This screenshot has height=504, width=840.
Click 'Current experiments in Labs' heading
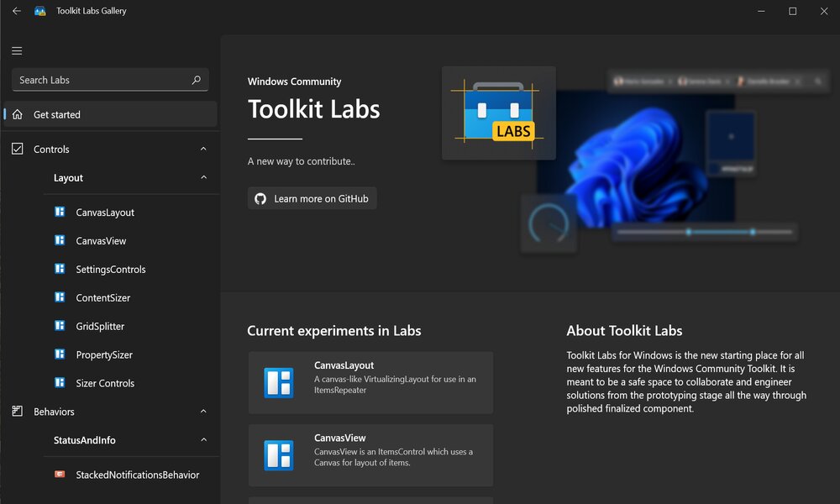tap(334, 330)
